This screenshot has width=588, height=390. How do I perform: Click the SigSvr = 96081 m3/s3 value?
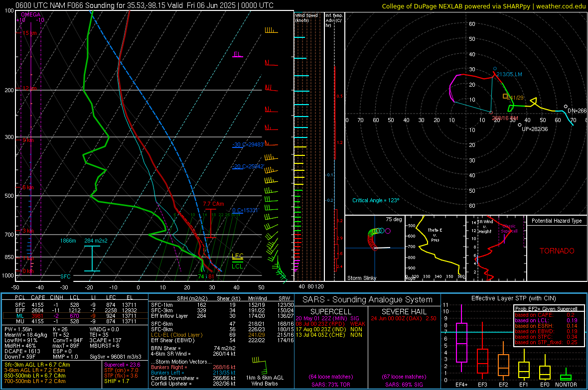[x=116, y=357]
